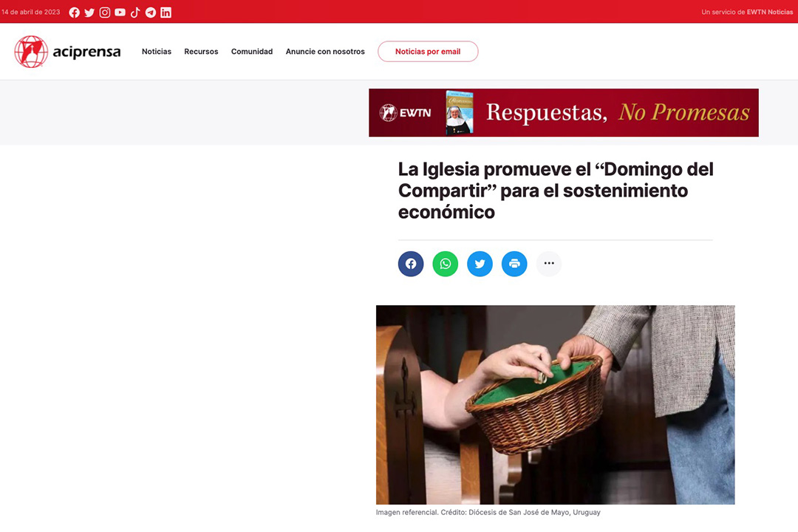Open the Instagram icon in the top red bar
The height and width of the screenshot is (532, 798).
click(105, 13)
